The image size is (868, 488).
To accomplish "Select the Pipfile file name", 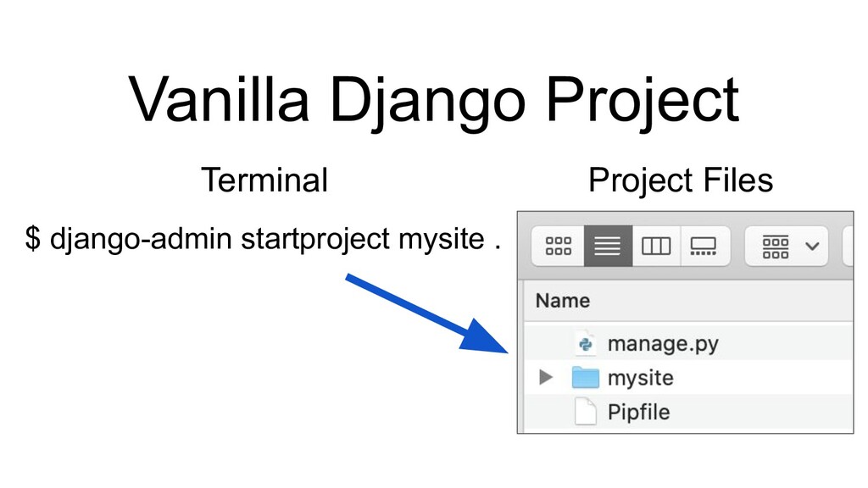I will [x=639, y=413].
